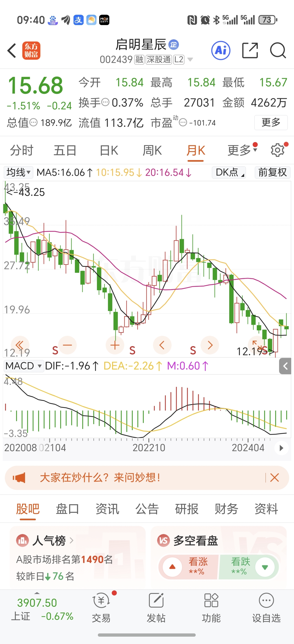Open the 研报 tab
The height and width of the screenshot is (644, 294).
(x=187, y=509)
